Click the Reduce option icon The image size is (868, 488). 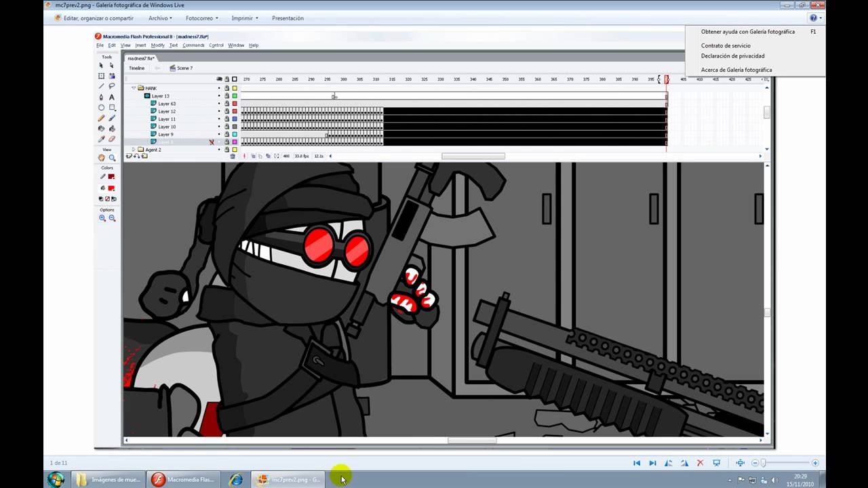click(112, 218)
